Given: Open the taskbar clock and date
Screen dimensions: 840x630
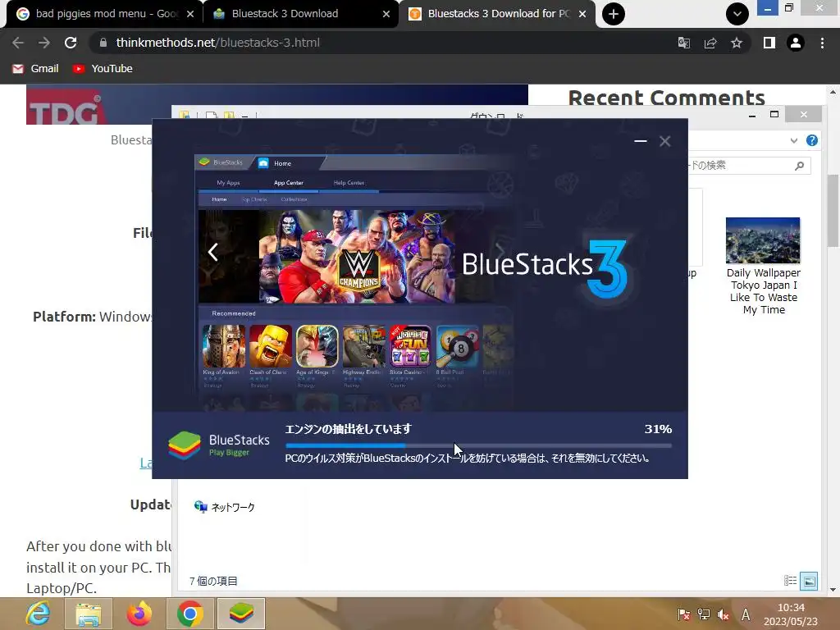Looking at the screenshot, I should click(791, 614).
